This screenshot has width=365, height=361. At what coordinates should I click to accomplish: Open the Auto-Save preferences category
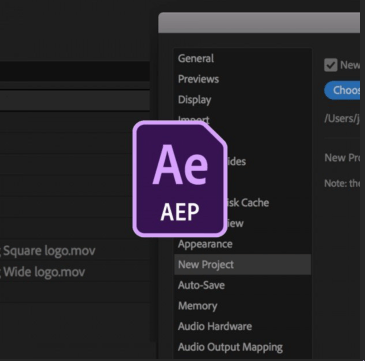click(x=201, y=285)
